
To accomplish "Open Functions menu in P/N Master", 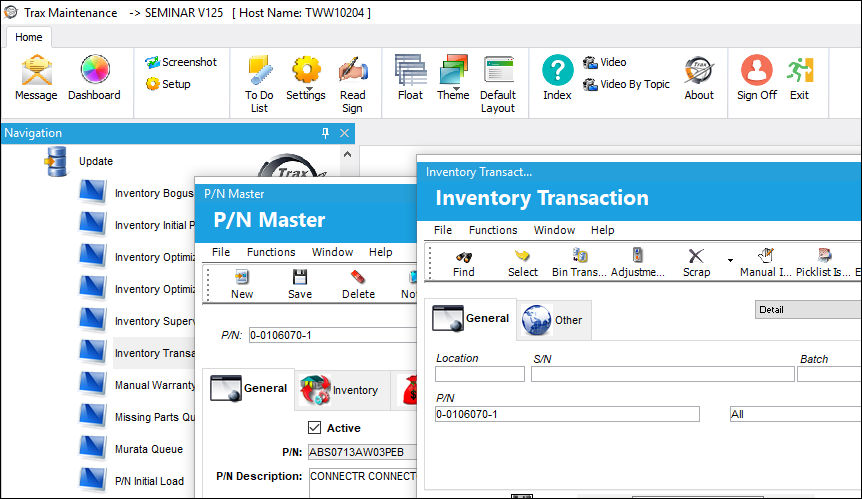I will coord(271,252).
